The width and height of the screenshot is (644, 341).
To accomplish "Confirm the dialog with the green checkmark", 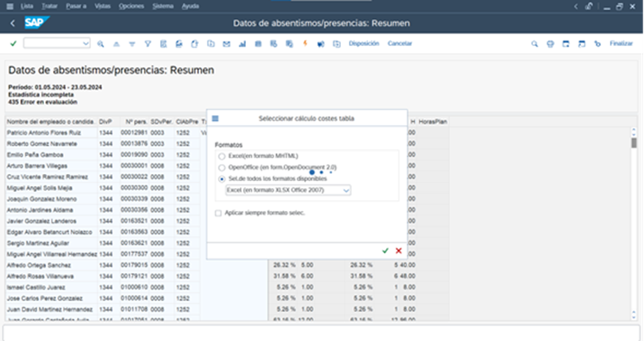I will coord(386,250).
